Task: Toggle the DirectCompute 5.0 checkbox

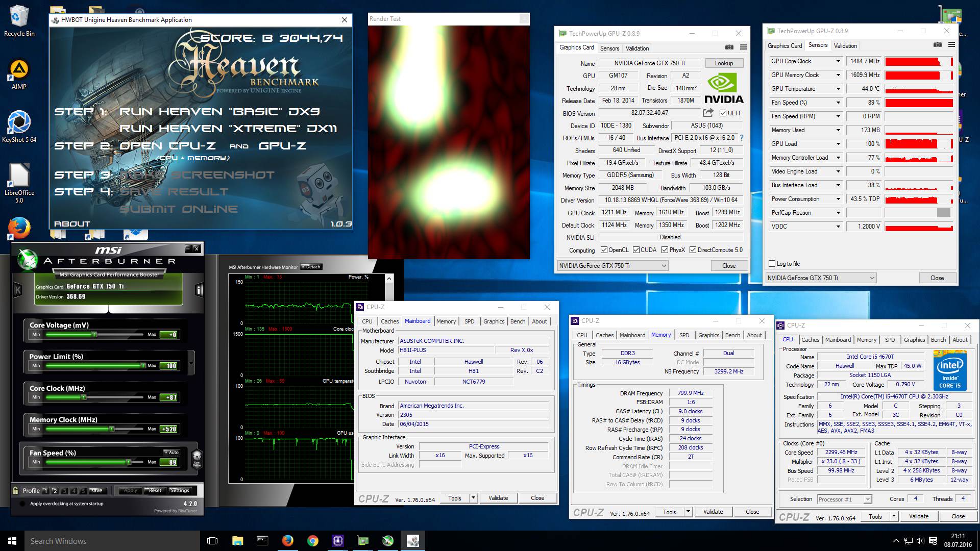Action: pos(693,250)
